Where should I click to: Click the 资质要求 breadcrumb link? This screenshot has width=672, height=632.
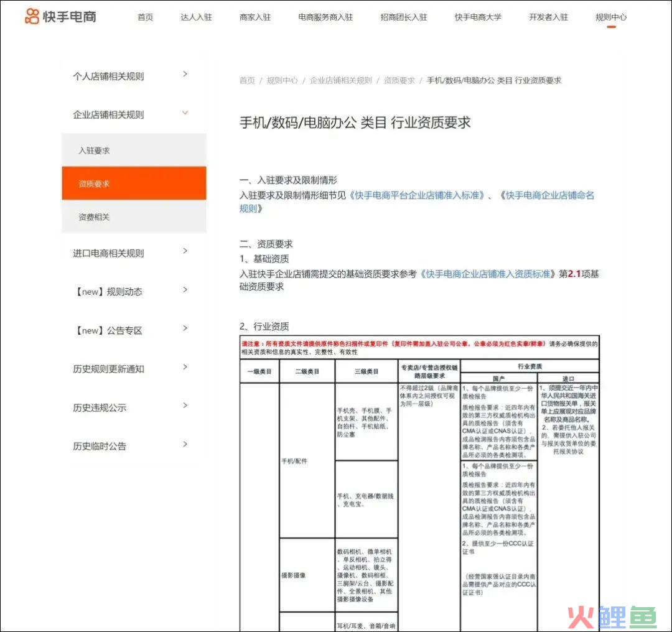click(399, 80)
